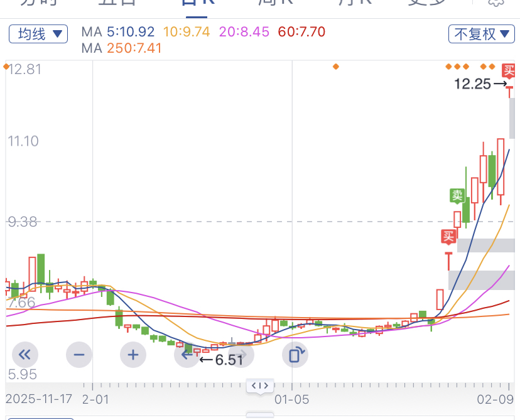Tap the red 买 marker near the 9.38 line
This screenshot has width=520, height=420.
(448, 237)
